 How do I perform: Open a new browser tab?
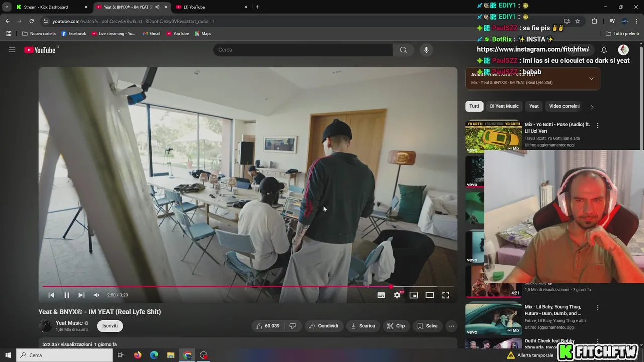coord(258,7)
